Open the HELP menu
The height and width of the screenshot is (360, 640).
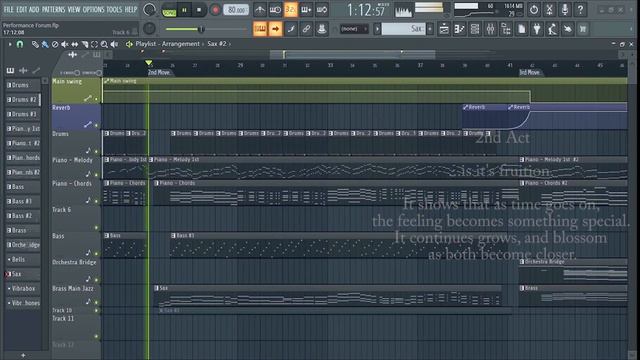coord(131,9)
